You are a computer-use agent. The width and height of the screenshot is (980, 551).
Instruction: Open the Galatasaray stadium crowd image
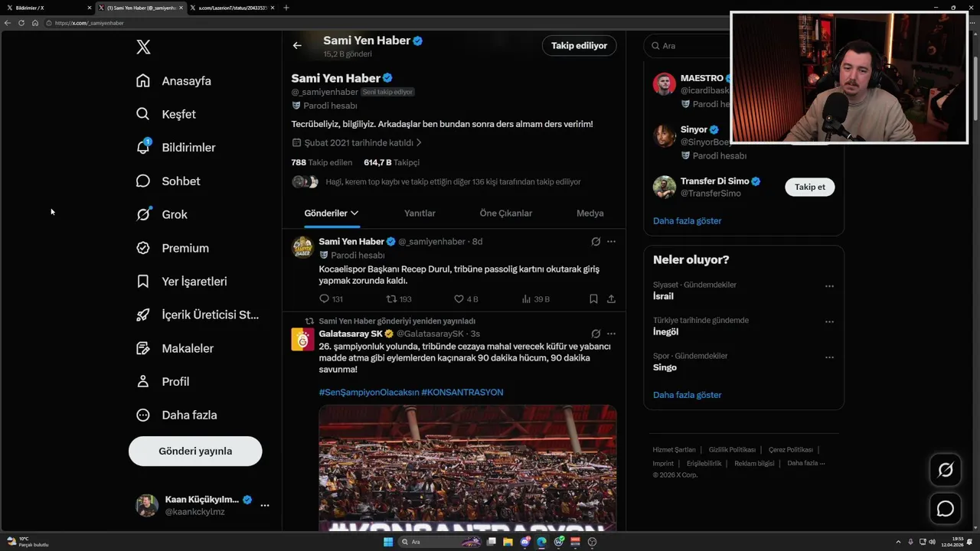(x=468, y=468)
